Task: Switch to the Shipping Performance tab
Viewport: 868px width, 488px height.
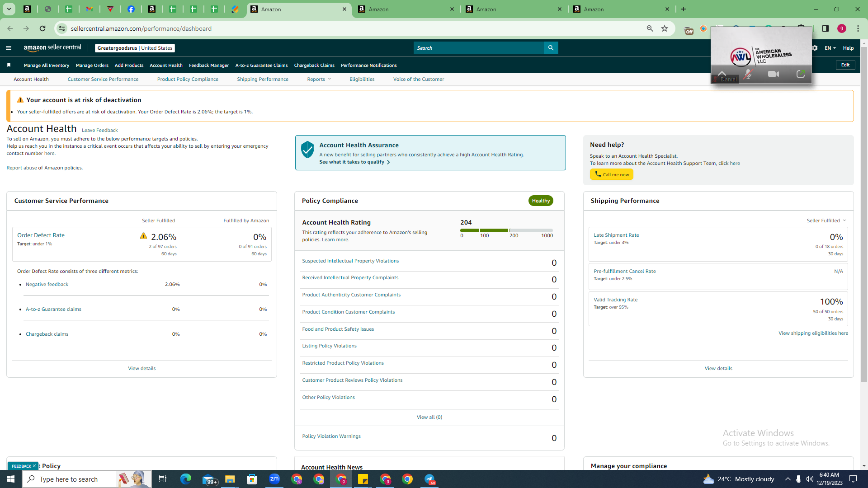Action: coord(263,79)
